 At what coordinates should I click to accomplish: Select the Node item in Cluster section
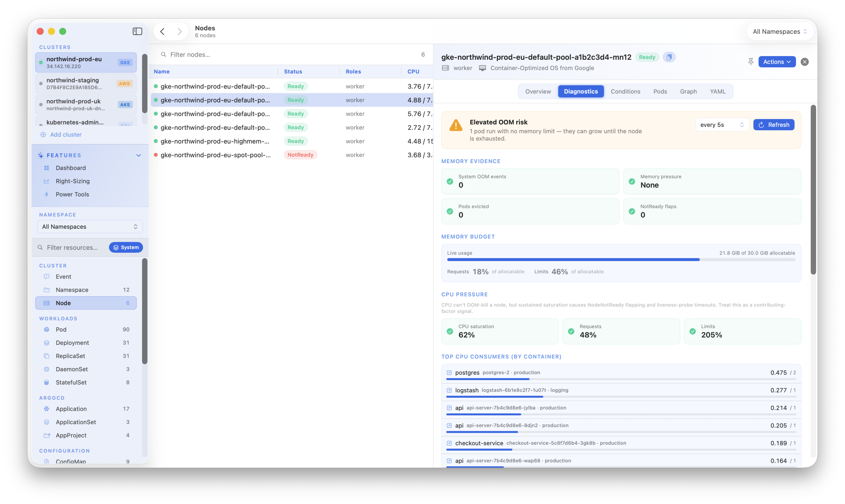coord(86,303)
